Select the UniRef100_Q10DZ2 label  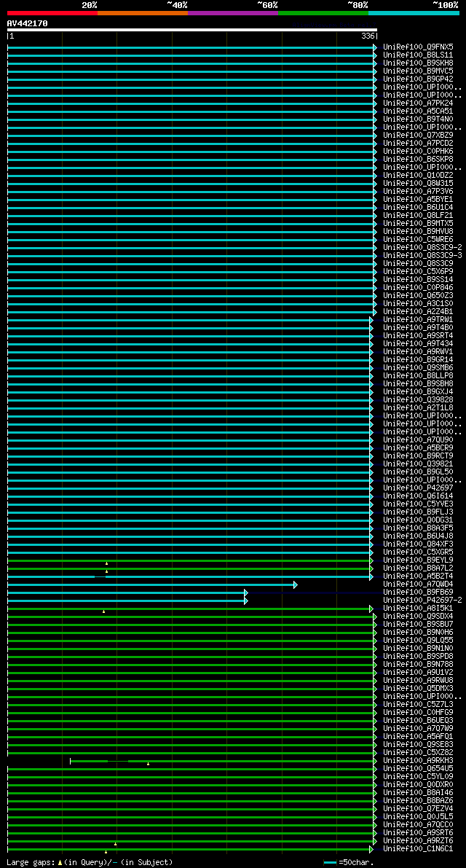418,176
